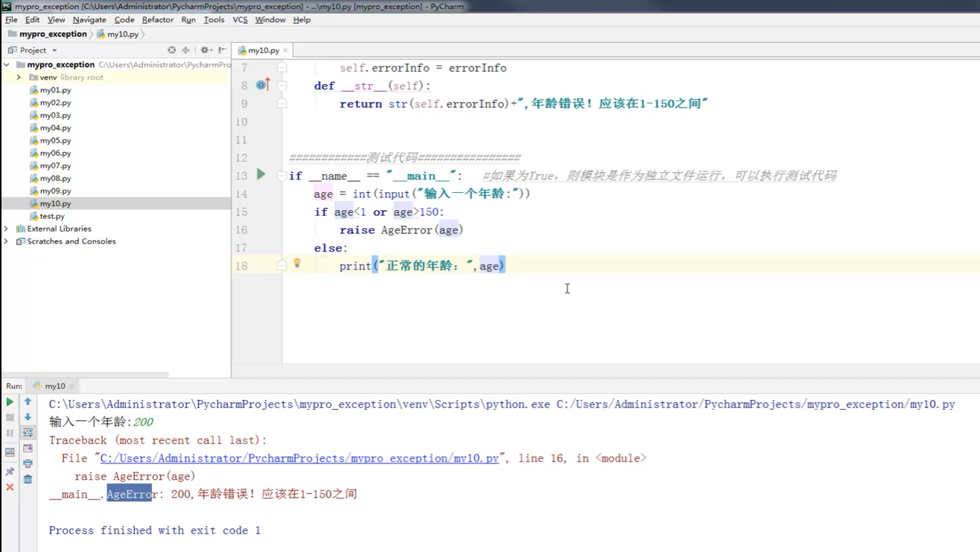
Task: Close the my10 Run tab
Action: coord(72,387)
